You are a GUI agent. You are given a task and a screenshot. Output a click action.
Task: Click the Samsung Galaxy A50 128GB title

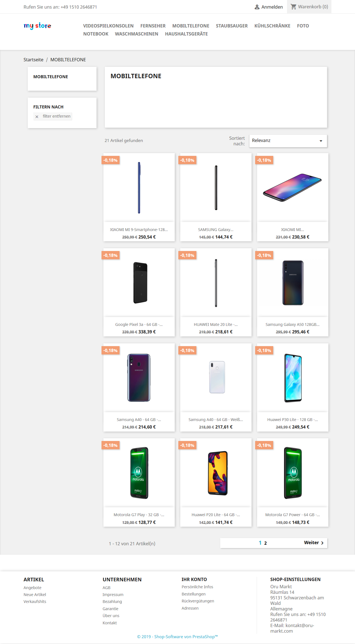293,324
